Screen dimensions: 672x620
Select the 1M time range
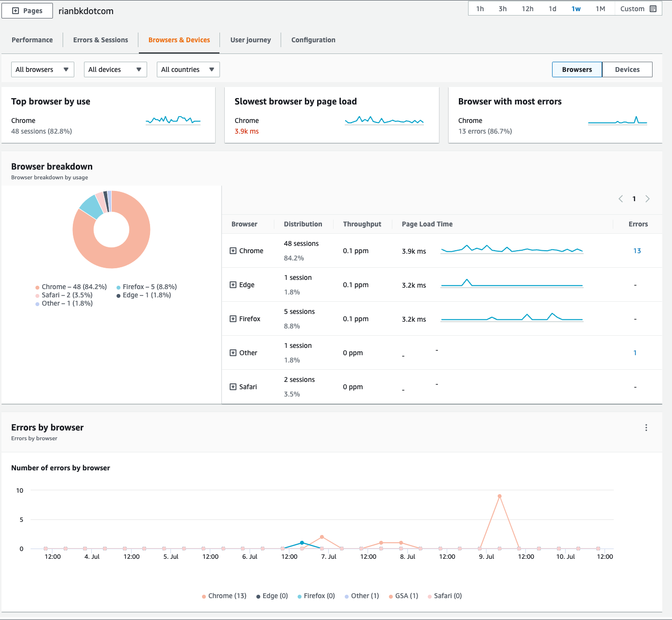click(x=600, y=9)
